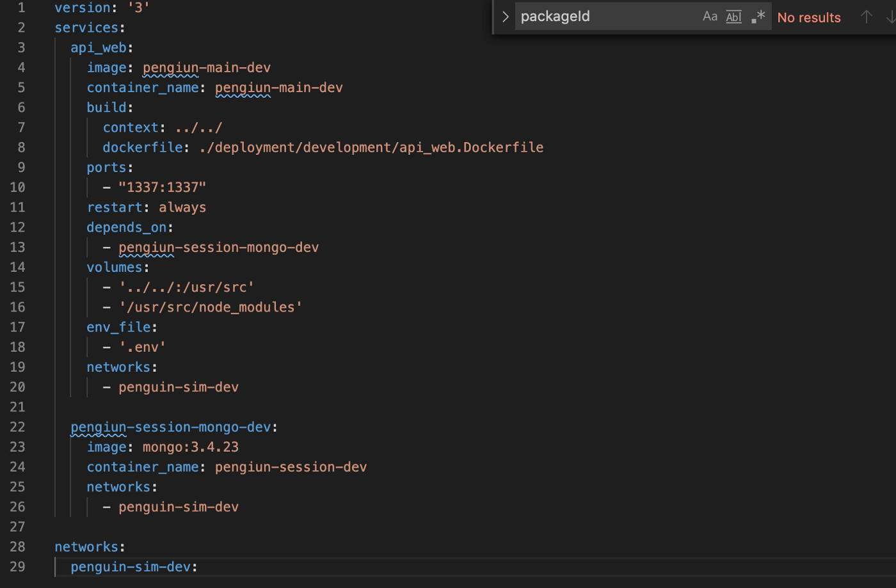This screenshot has height=588, width=896.
Task: Click 'image' key on line 23
Action: point(107,447)
